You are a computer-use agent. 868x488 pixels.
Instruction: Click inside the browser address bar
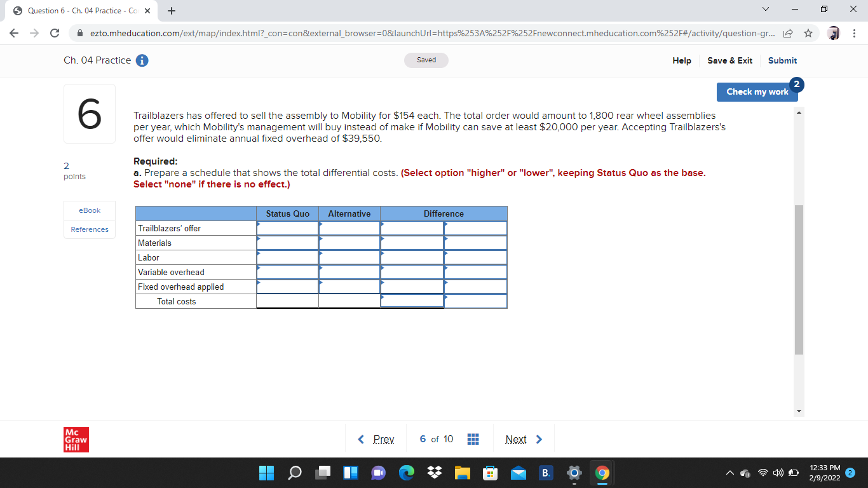tap(381, 33)
